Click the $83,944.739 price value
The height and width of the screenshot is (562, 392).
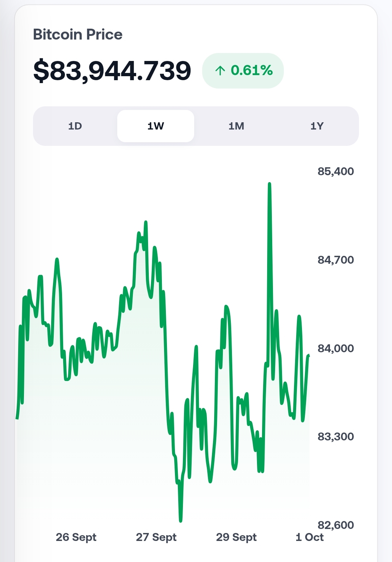point(112,71)
